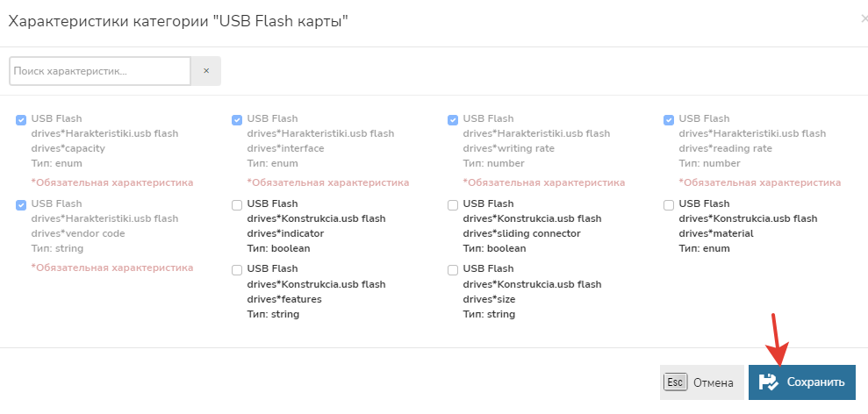Enable the indicator characteristic checkbox

[237, 205]
